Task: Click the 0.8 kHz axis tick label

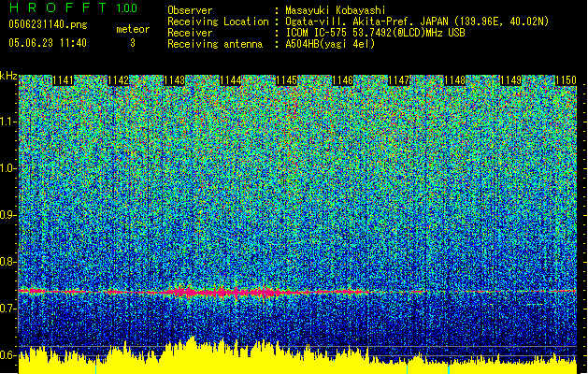Action: tap(8, 262)
